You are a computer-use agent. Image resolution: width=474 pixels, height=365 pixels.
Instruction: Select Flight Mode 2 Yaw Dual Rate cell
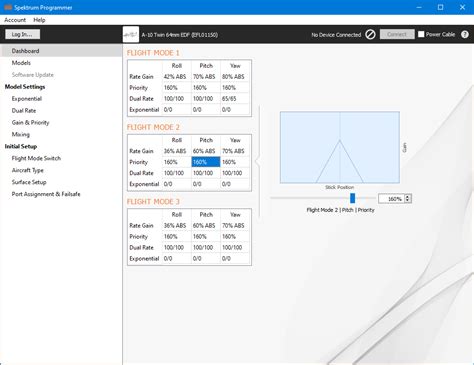point(235,173)
